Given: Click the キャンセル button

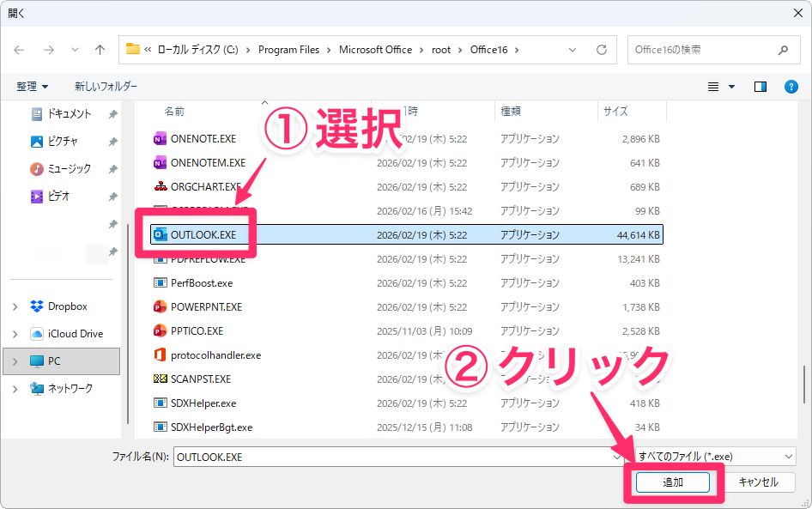Looking at the screenshot, I should 758,482.
